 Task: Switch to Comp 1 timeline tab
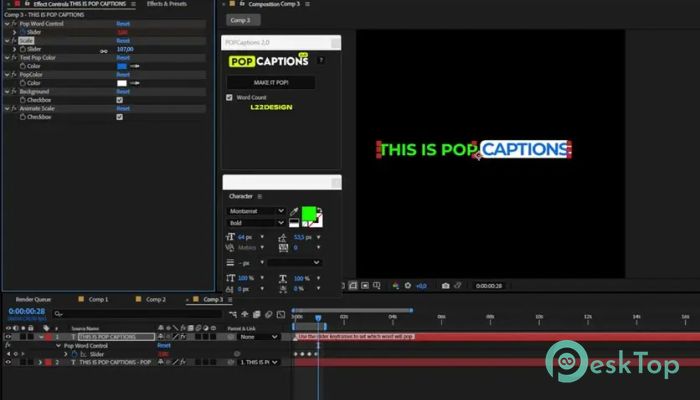click(x=98, y=299)
